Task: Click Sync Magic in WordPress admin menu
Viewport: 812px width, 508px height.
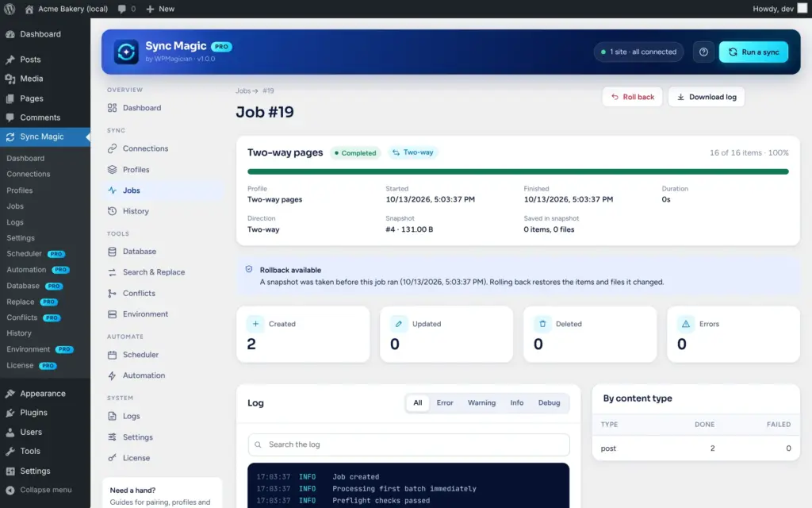Action: 45,137
